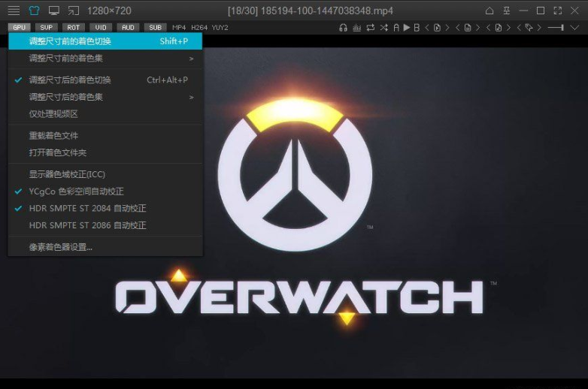Expand 调整尺寸后的着色集 submenu
This screenshot has height=389, width=588.
pos(105,97)
